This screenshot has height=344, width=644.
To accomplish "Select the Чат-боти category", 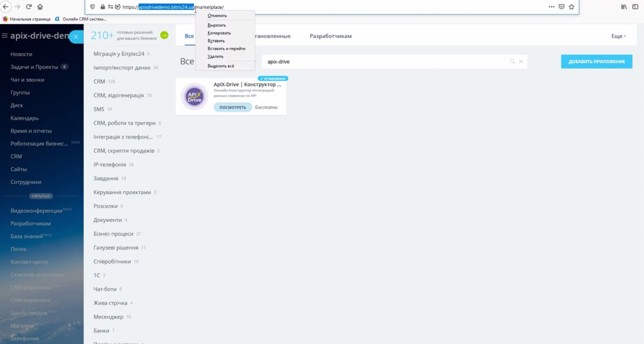I will click(x=105, y=289).
